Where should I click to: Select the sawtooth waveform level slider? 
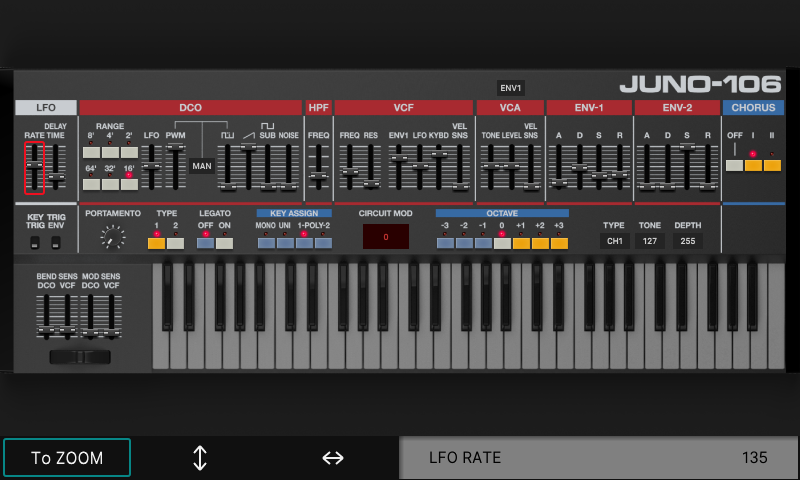[x=248, y=167]
